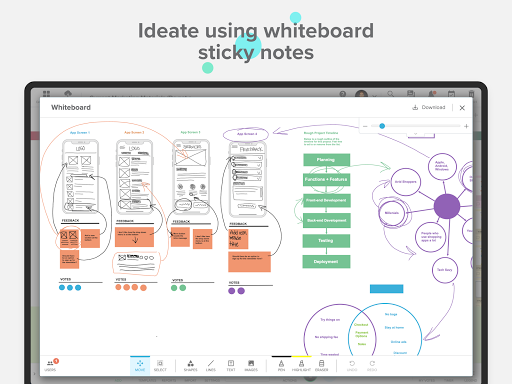Click the Planning green box

(326, 160)
